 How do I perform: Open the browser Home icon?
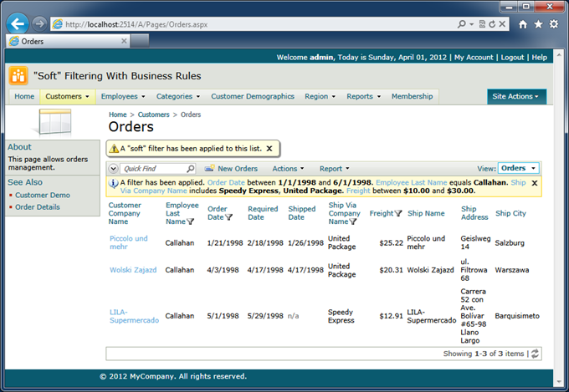click(523, 24)
